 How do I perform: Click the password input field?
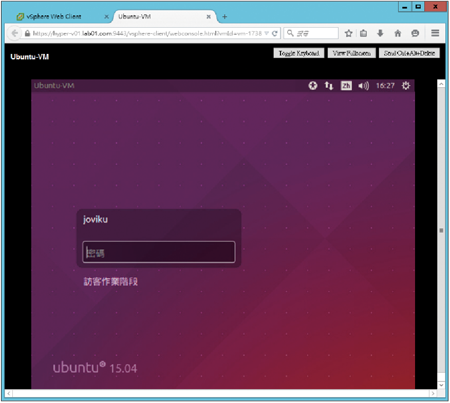tap(159, 252)
